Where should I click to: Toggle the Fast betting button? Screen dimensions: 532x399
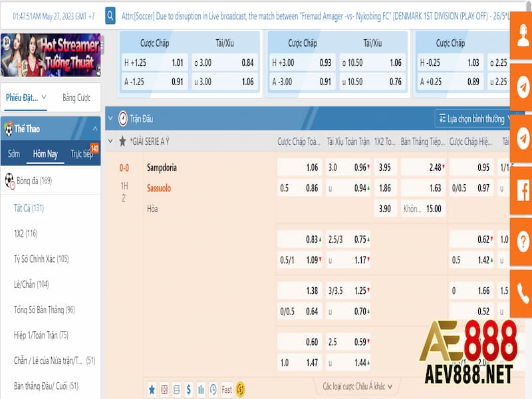(x=227, y=389)
